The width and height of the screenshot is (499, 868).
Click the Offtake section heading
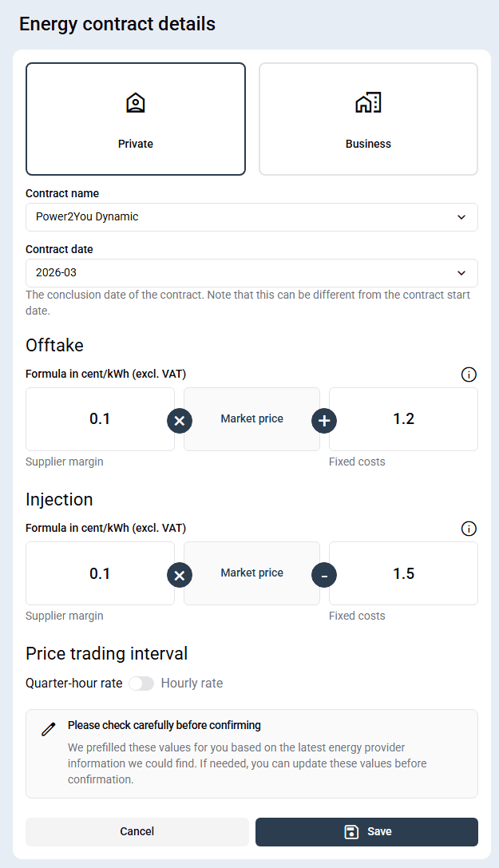tap(55, 345)
